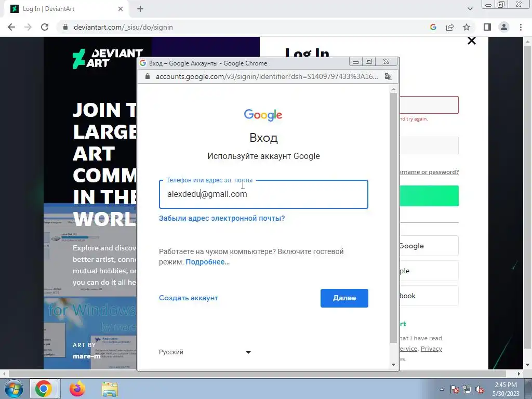
Task: Click the translate icon in Google popup
Action: [x=389, y=76]
